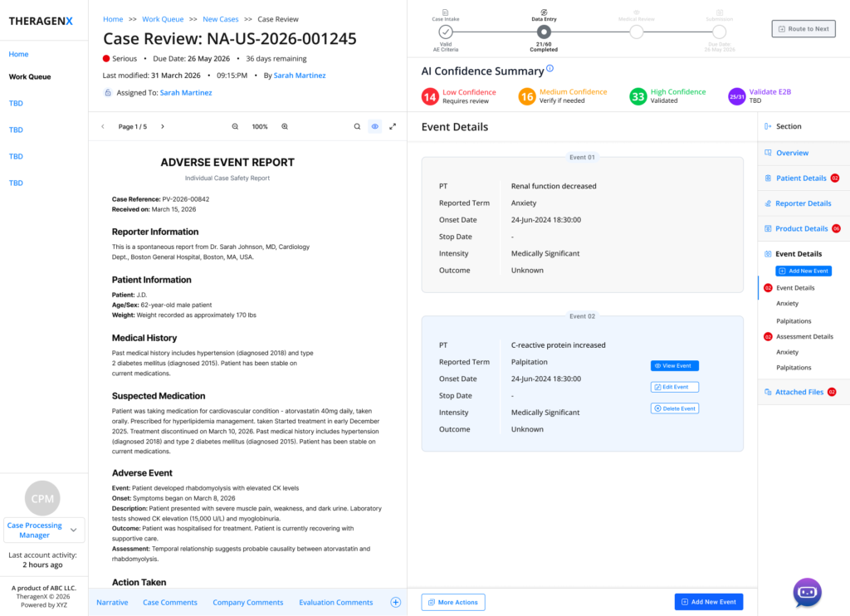Click the Patient Details 02 badge

835,178
